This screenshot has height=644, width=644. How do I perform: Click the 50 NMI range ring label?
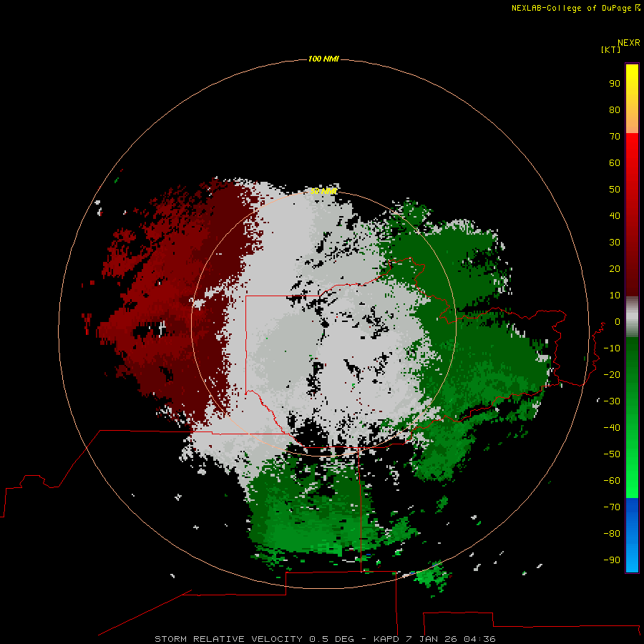323,191
